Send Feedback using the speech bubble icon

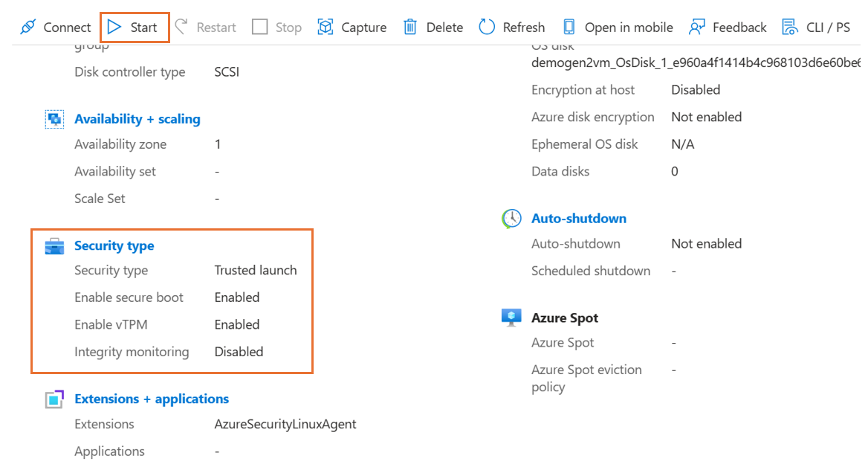coord(696,27)
